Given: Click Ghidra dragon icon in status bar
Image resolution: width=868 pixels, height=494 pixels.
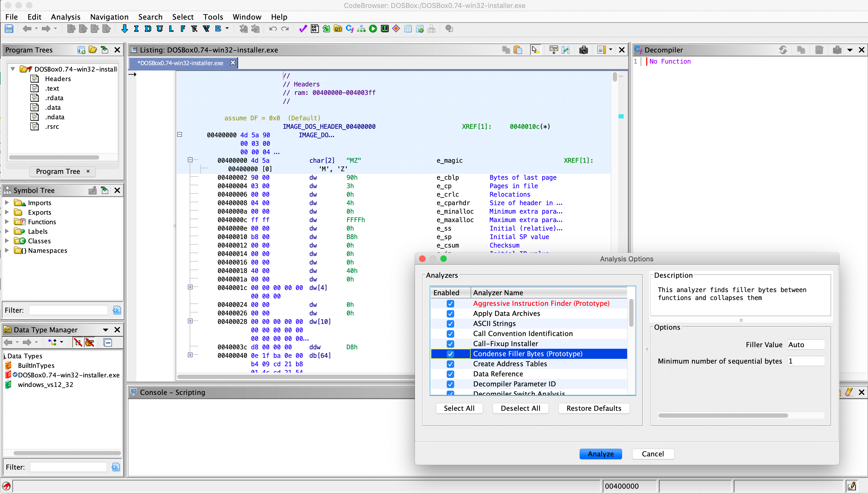Looking at the screenshot, I should coord(6,486).
